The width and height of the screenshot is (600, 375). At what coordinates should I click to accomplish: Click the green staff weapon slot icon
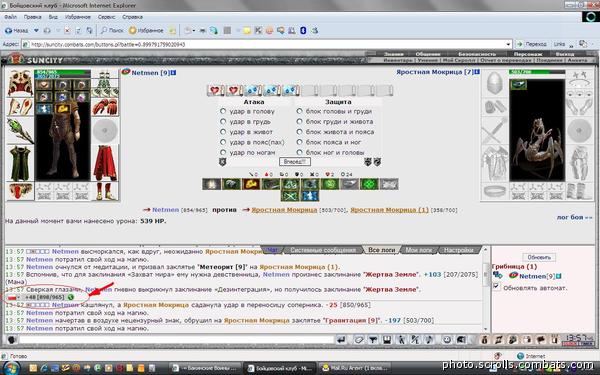20,130
